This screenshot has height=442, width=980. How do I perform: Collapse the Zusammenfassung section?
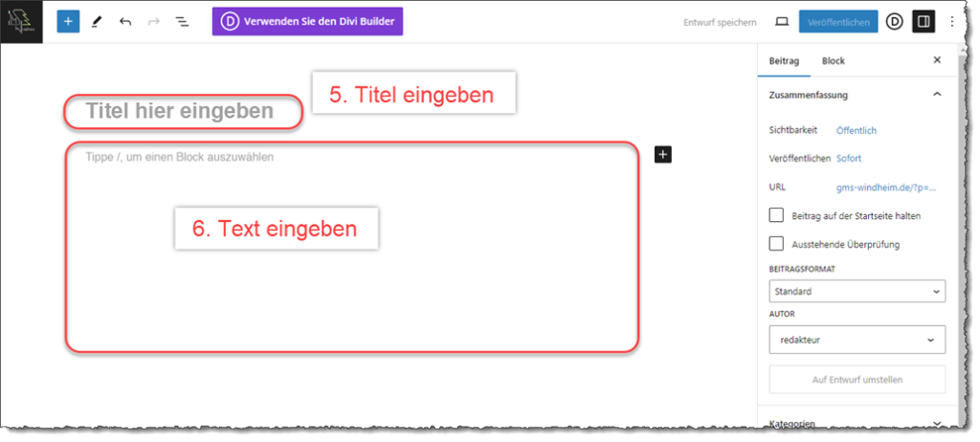tap(937, 95)
